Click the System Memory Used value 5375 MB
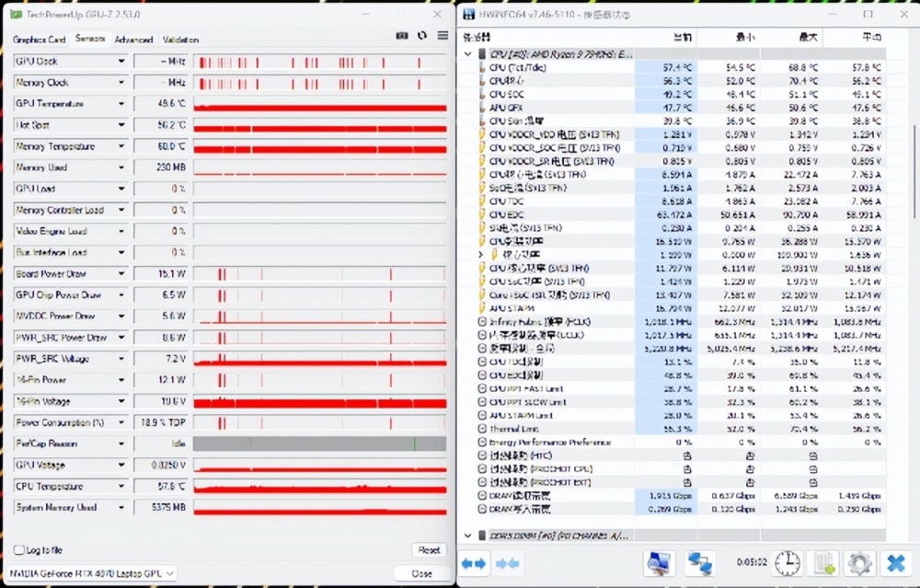The height and width of the screenshot is (588, 920). click(161, 507)
